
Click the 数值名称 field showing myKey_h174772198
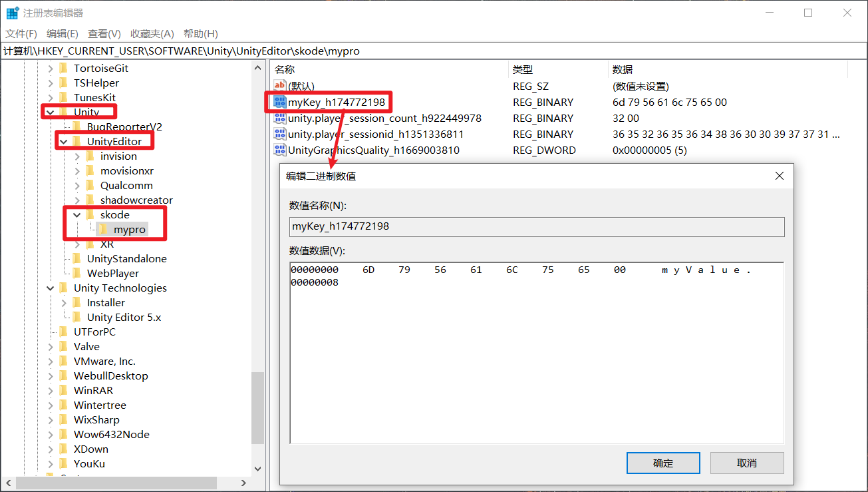(x=537, y=226)
